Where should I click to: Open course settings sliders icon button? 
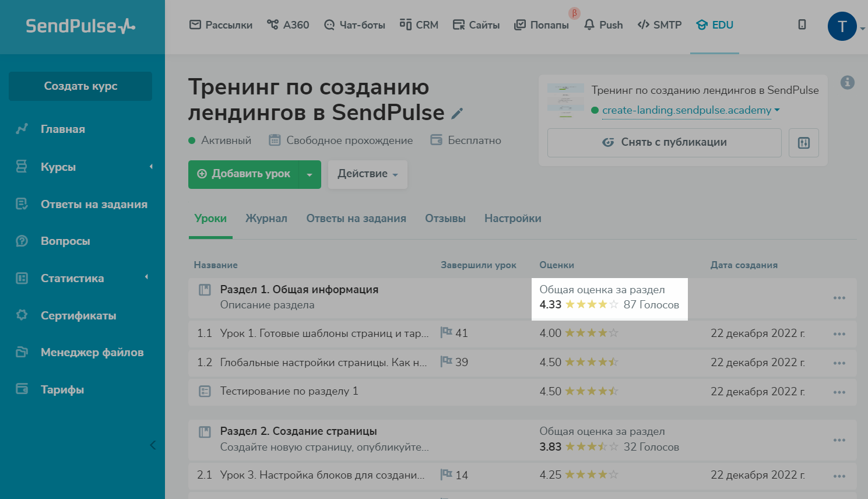tap(803, 143)
